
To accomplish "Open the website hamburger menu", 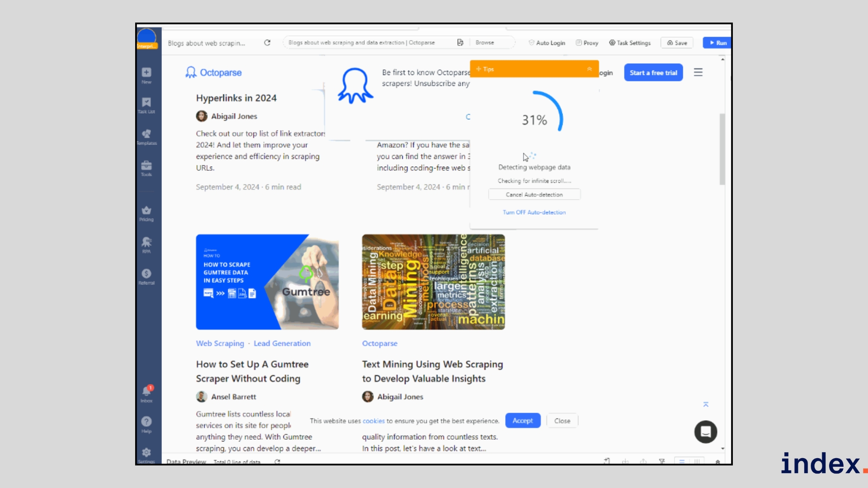I will [x=698, y=73].
